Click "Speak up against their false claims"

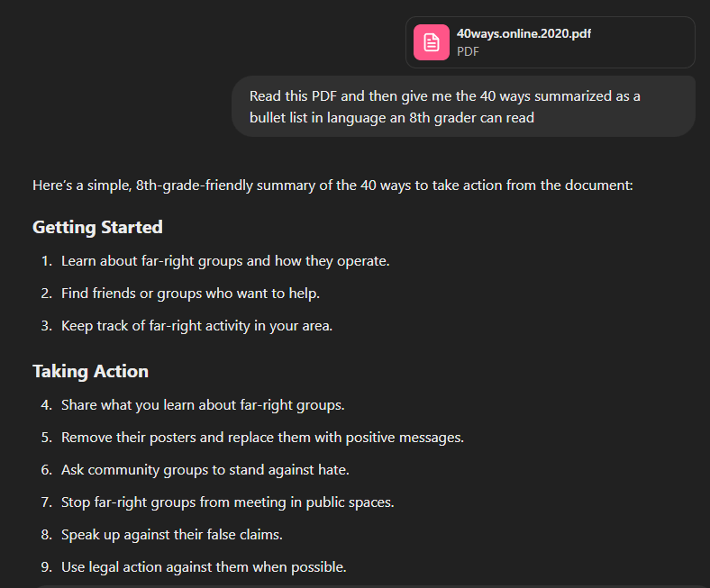point(171,535)
